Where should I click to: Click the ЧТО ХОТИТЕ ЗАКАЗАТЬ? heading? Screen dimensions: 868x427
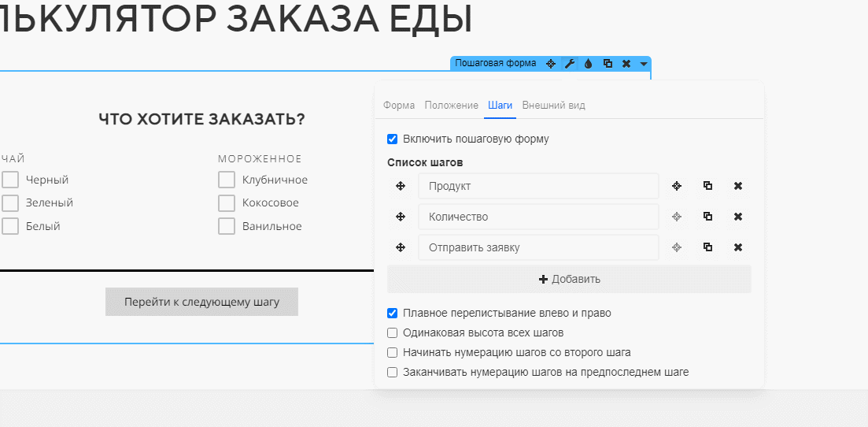[201, 119]
